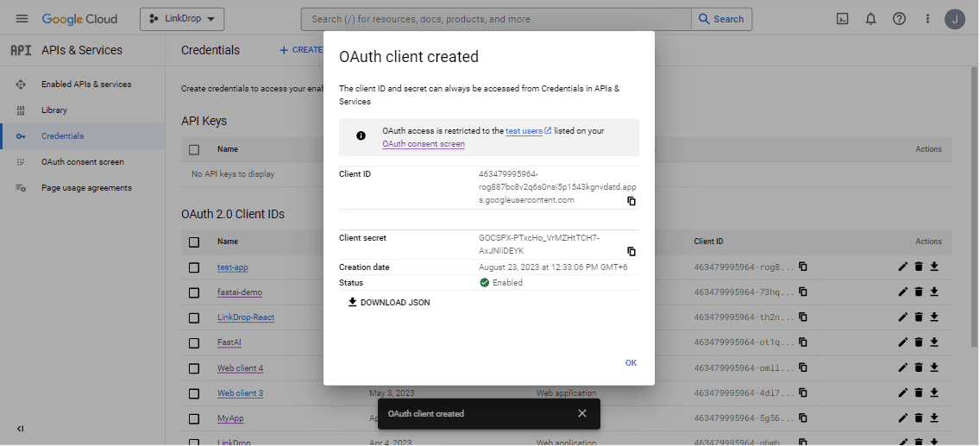
Task: Delete the fastai-demo OAuth client
Action: (919, 292)
